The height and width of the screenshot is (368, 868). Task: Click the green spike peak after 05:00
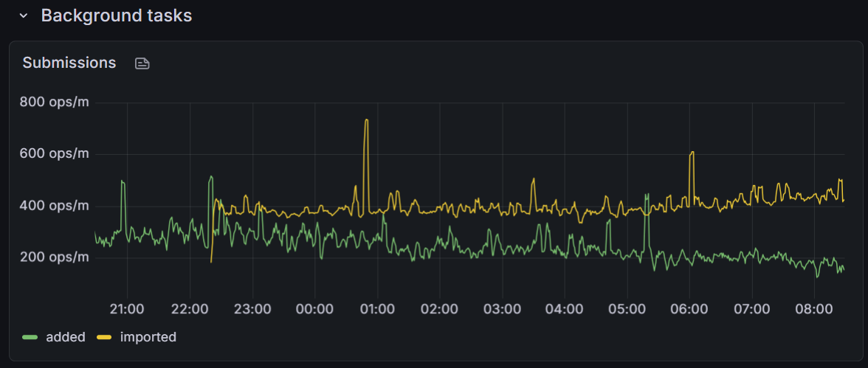pos(647,195)
